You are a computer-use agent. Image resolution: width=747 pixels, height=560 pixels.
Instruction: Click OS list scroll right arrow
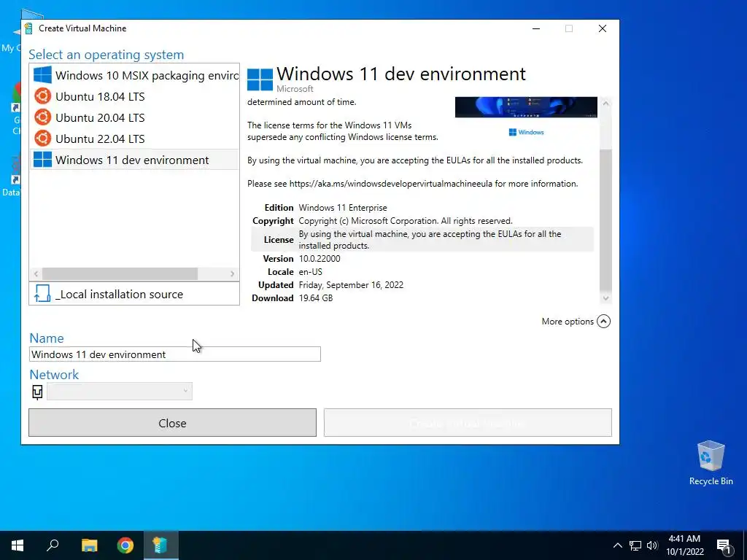pyautogui.click(x=233, y=274)
